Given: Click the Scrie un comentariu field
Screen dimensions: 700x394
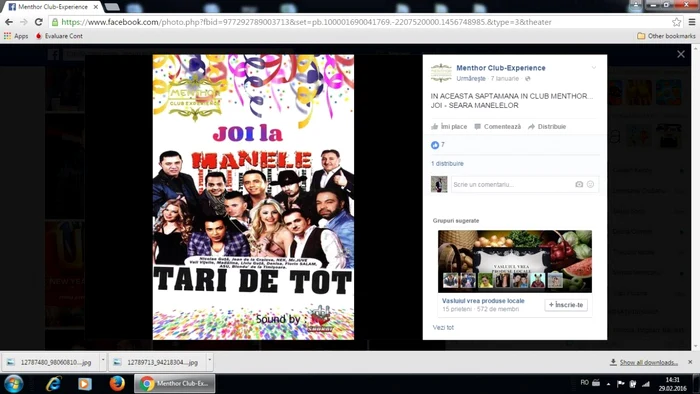Looking at the screenshot, I should pyautogui.click(x=512, y=184).
